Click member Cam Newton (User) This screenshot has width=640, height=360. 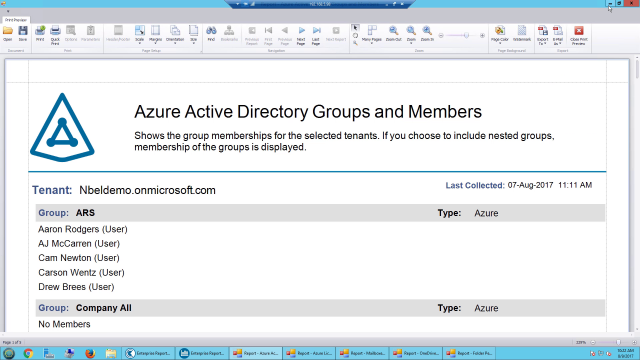(x=79, y=258)
